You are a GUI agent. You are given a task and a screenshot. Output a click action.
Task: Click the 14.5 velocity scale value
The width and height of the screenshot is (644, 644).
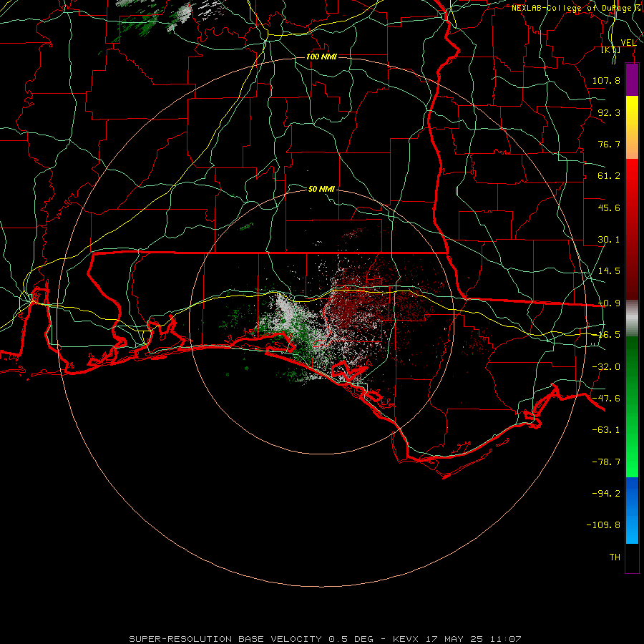pos(609,271)
